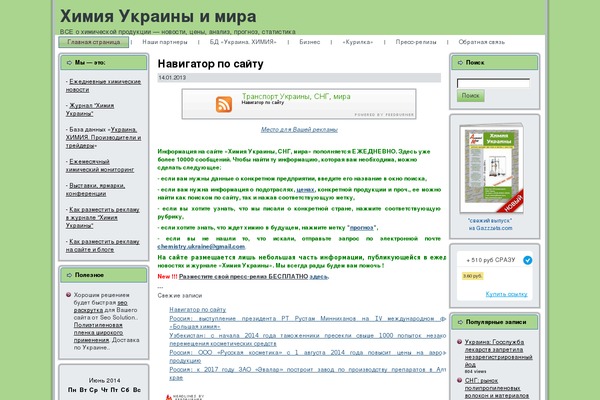This screenshot has height=400, width=600.
Task: Open Ежемесячный химический мониторинг link
Action: point(99,165)
